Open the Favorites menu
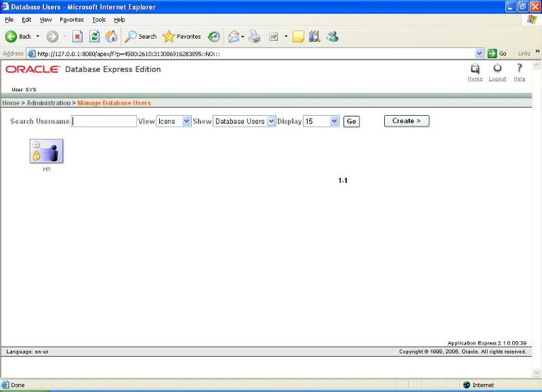Image resolution: width=542 pixels, height=392 pixels. (72, 20)
